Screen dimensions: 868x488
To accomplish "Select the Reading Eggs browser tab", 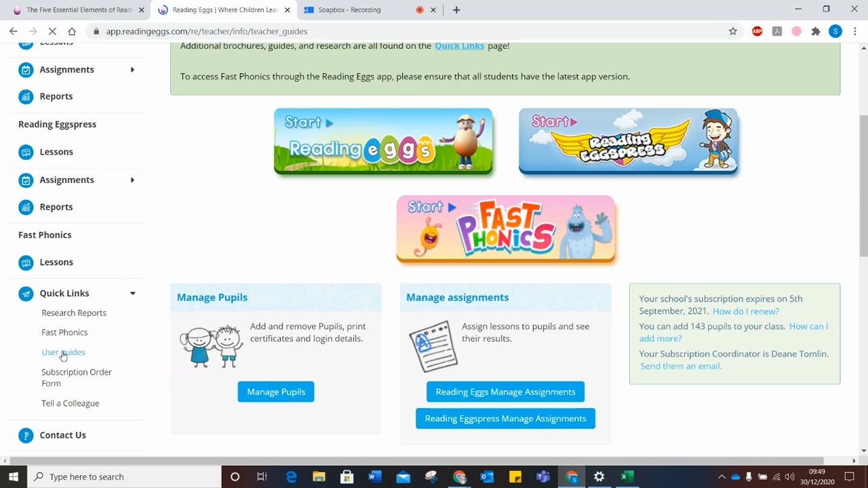I will (x=224, y=9).
